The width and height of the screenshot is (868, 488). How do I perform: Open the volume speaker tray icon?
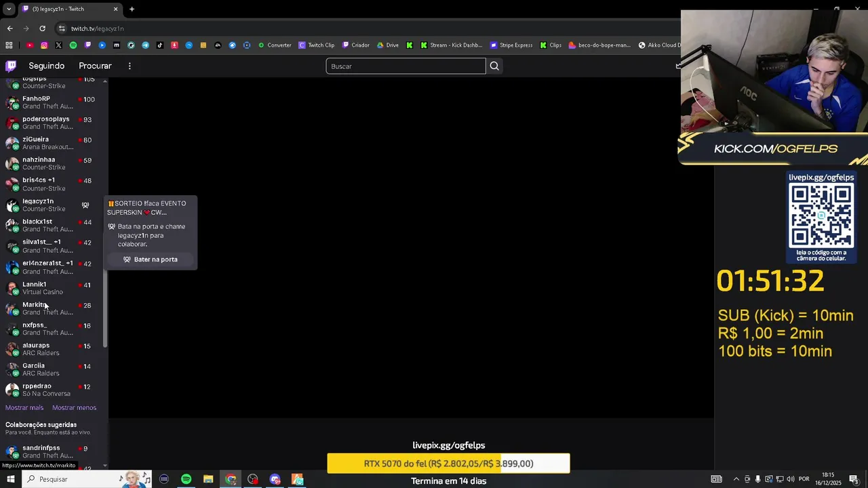coord(791,479)
